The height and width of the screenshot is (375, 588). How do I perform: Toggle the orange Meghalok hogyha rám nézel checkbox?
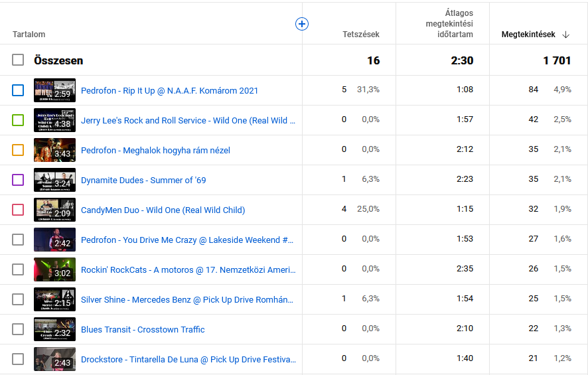(x=18, y=150)
